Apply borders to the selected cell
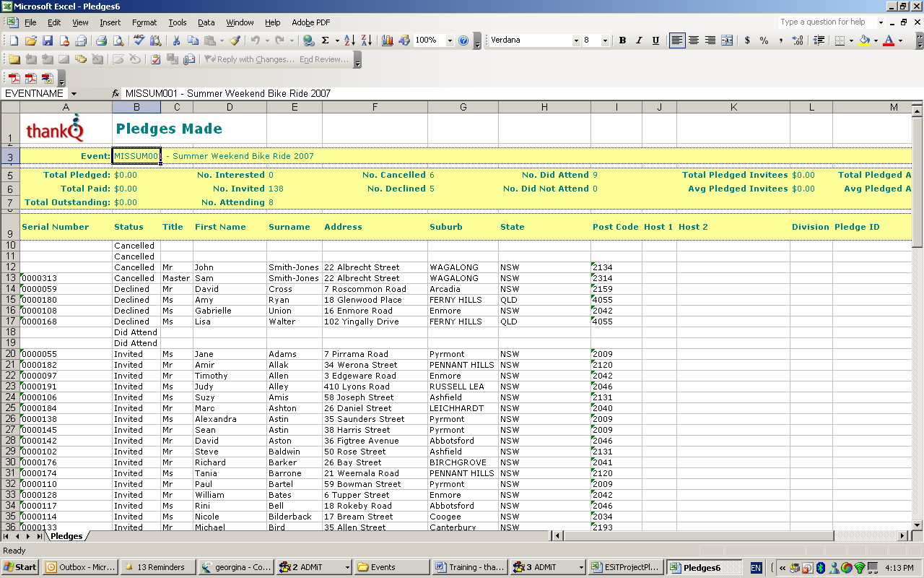Image resolution: width=924 pixels, height=578 pixels. pos(840,40)
